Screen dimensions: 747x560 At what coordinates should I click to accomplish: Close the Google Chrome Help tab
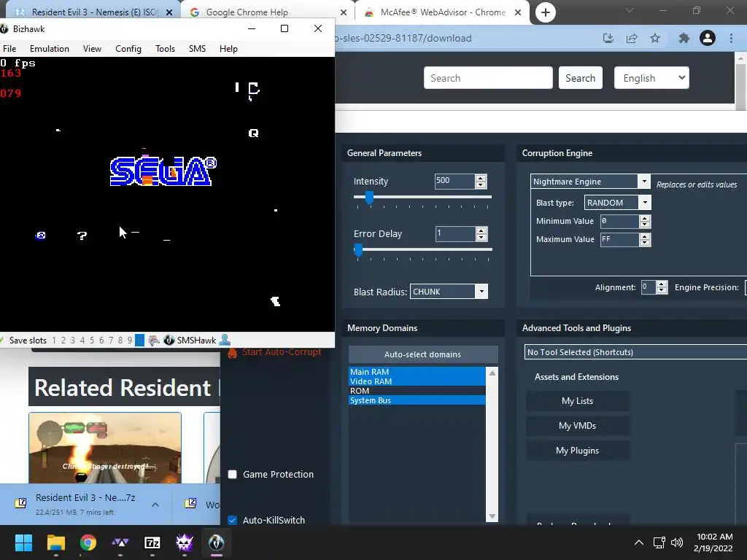pyautogui.click(x=344, y=12)
